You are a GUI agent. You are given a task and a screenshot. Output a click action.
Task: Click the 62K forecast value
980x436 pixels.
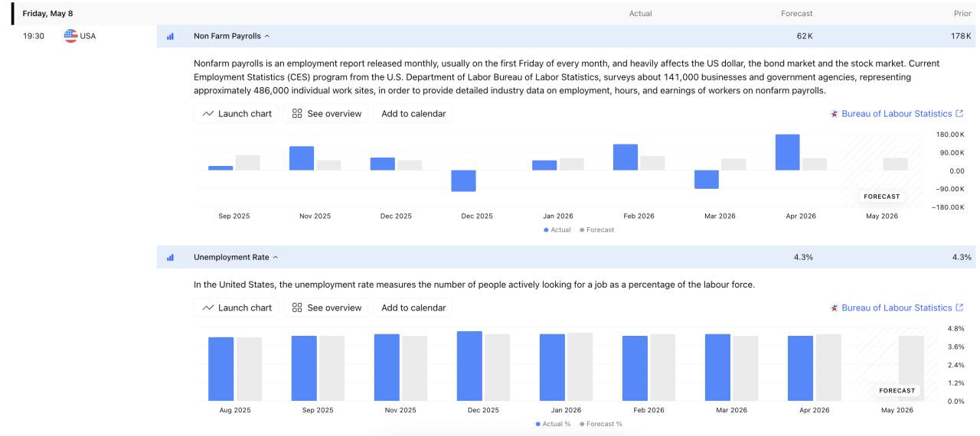tap(805, 36)
